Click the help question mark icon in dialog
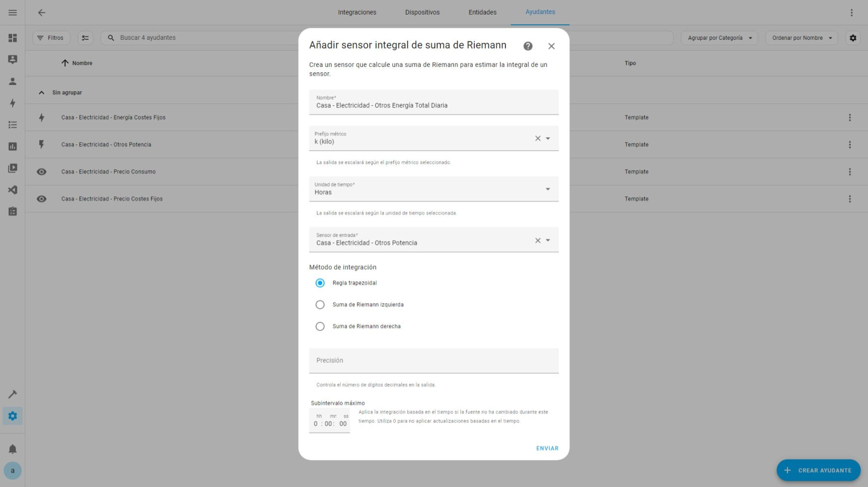This screenshot has width=868, height=487. click(x=528, y=46)
